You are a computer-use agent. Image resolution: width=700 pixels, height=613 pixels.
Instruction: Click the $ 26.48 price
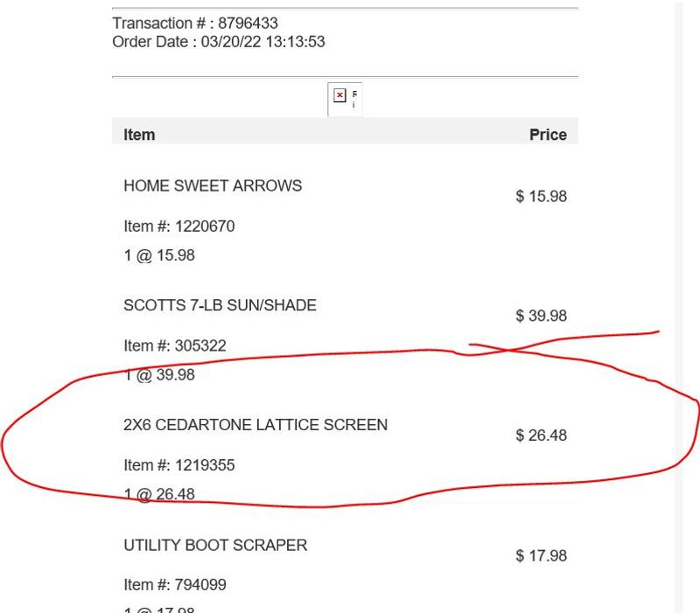542,435
